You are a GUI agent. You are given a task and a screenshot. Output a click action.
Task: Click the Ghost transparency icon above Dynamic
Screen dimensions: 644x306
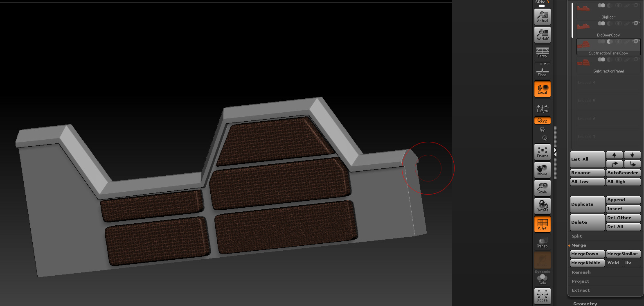[542, 260]
